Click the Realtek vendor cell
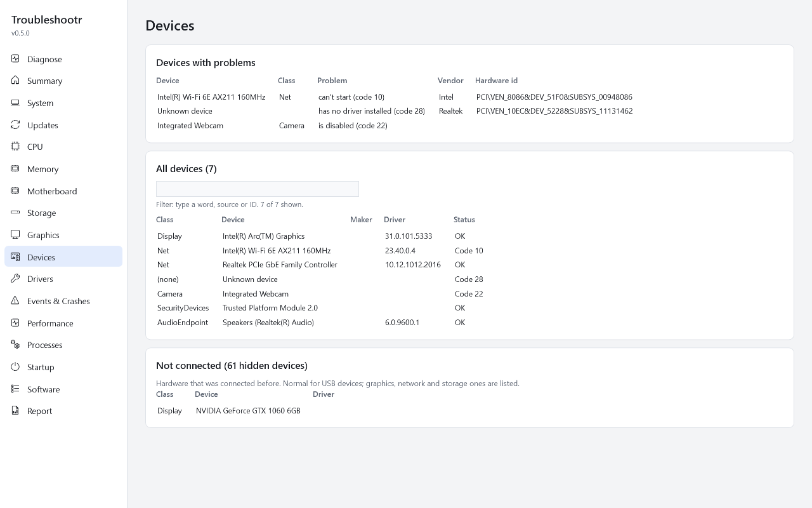The image size is (812, 508). coord(451,111)
